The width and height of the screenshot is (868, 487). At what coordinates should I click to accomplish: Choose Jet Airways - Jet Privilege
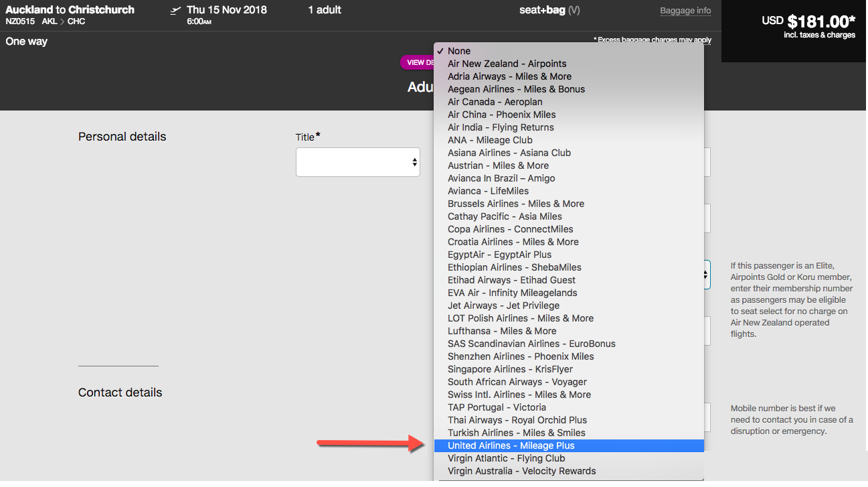pos(569,305)
